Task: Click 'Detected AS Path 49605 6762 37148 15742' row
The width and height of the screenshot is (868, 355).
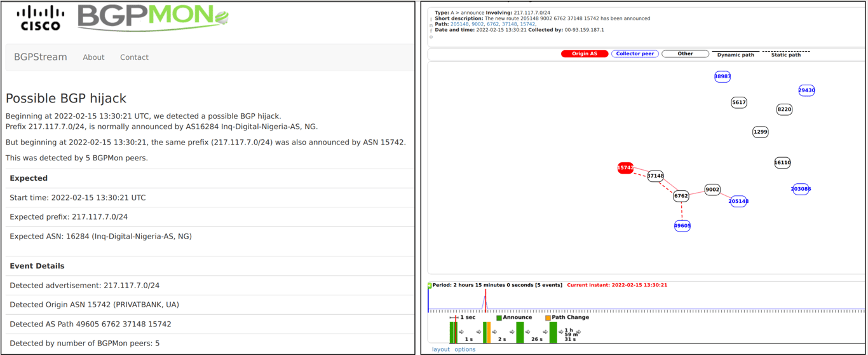Action: [x=210, y=324]
